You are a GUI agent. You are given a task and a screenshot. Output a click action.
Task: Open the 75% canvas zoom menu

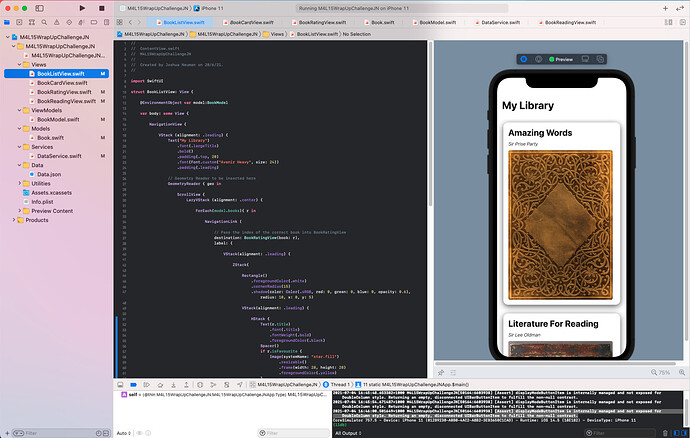pyautogui.click(x=664, y=372)
